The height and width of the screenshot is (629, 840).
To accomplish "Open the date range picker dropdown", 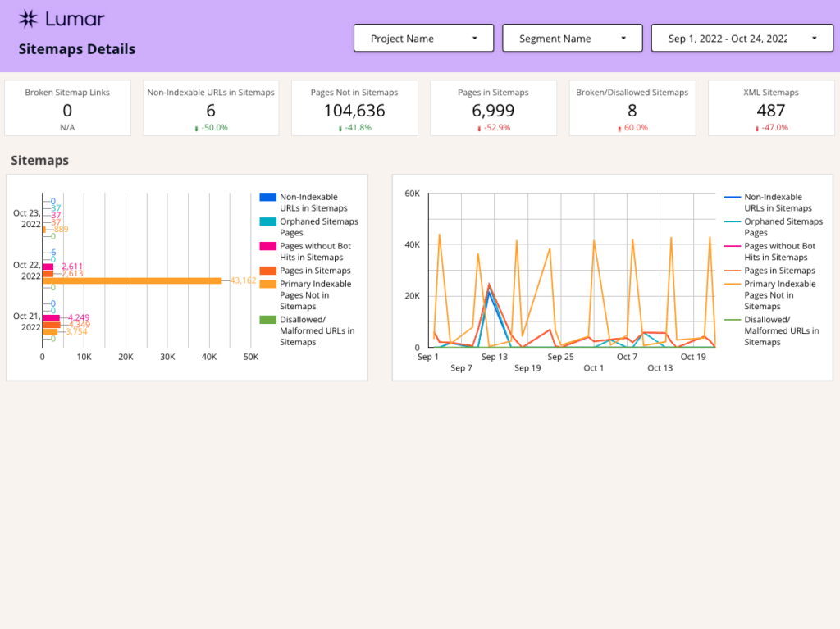I will pos(742,38).
